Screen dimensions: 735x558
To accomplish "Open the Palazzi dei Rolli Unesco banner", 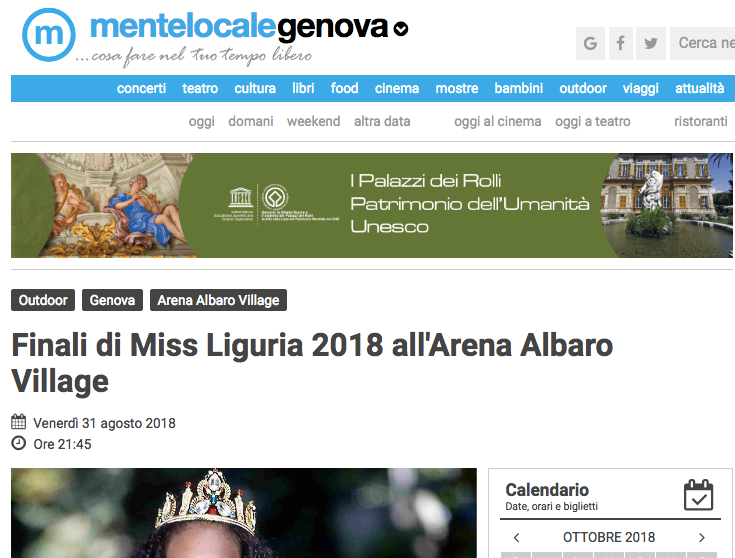I will [x=372, y=205].
